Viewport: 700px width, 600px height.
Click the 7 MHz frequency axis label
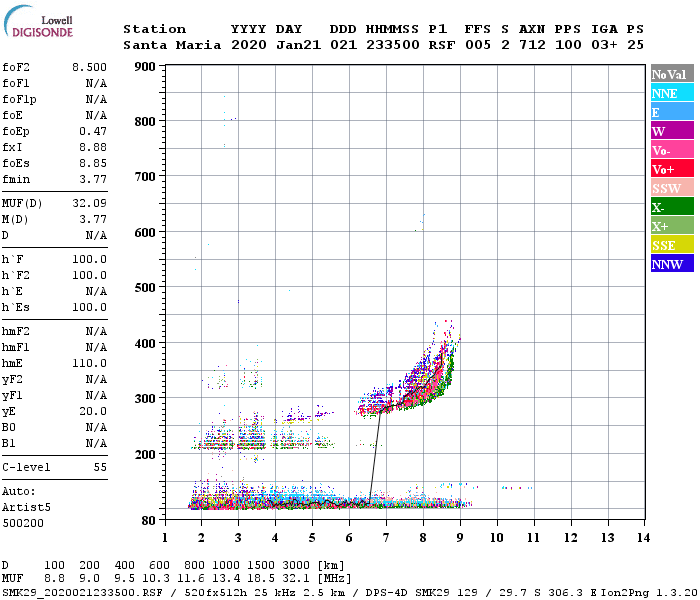386,538
